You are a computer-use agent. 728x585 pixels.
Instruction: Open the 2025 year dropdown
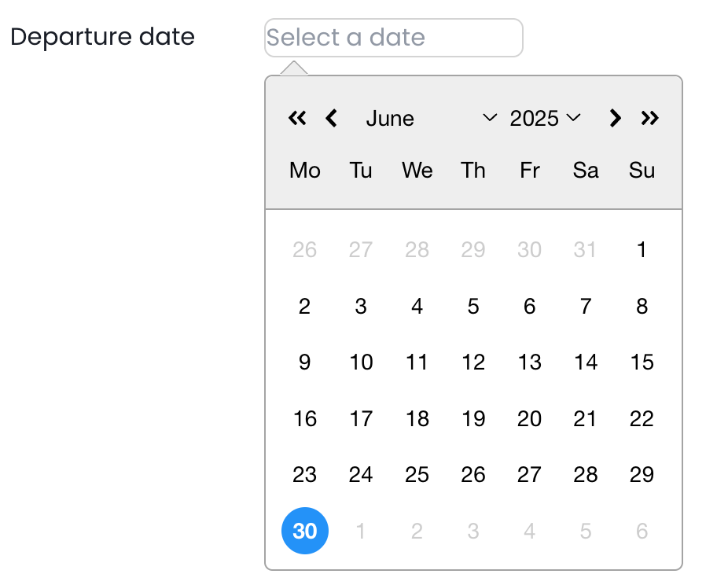(545, 119)
